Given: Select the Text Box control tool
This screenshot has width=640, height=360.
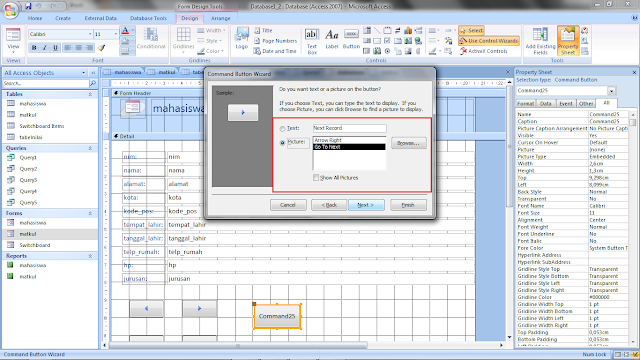Looking at the screenshot, I should (312, 41).
